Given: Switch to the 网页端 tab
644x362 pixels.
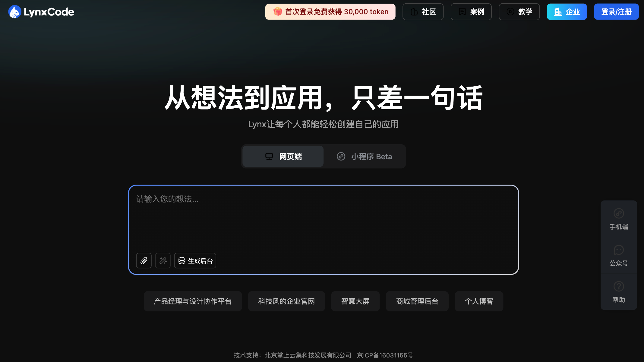Looking at the screenshot, I should (x=283, y=157).
